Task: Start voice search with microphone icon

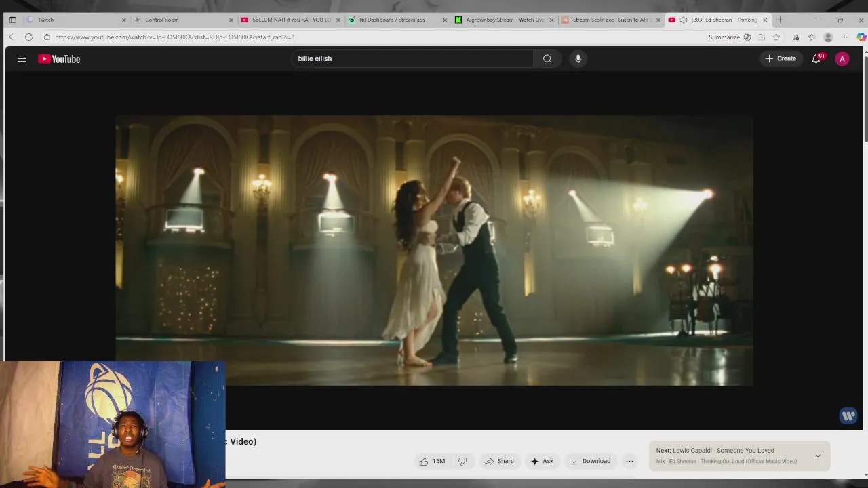Action: pyautogui.click(x=578, y=58)
